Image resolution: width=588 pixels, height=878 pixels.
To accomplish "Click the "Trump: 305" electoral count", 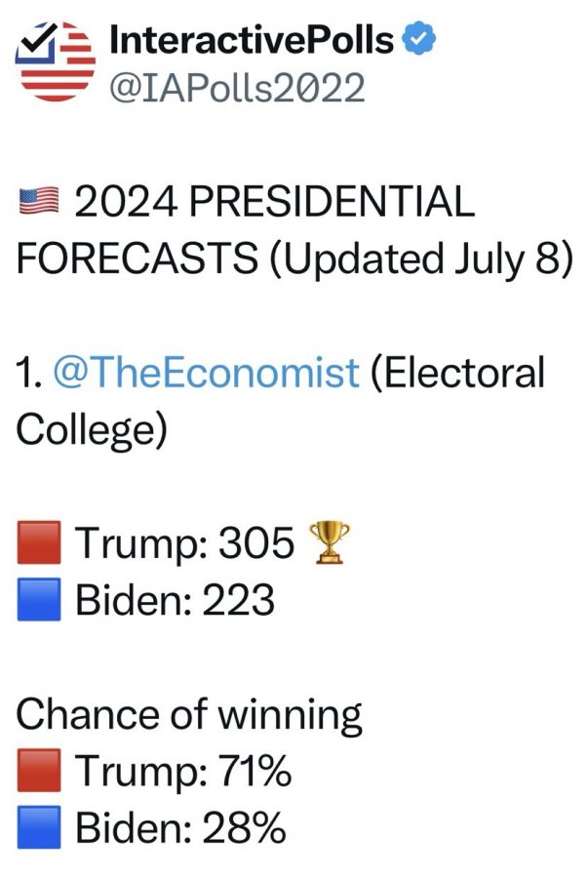I will click(184, 544).
